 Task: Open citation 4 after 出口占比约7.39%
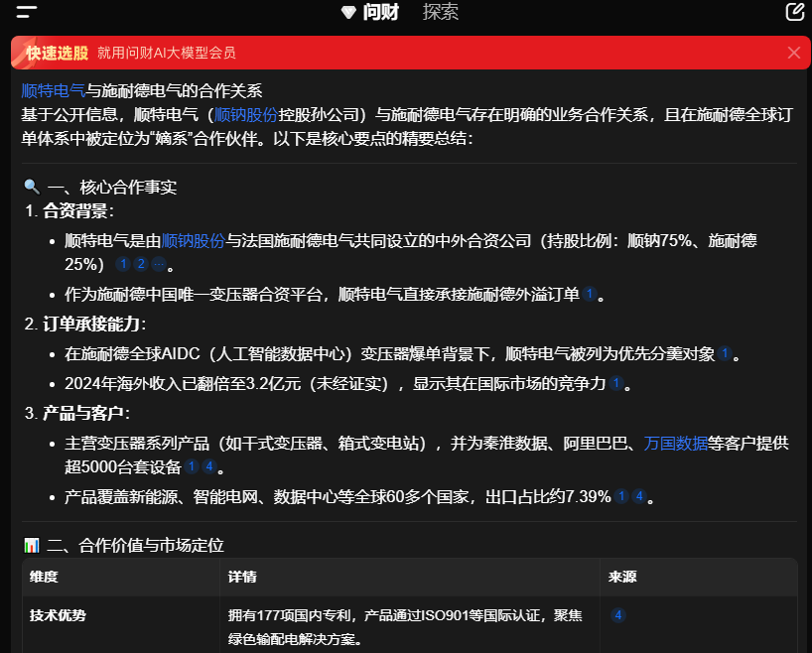639,496
